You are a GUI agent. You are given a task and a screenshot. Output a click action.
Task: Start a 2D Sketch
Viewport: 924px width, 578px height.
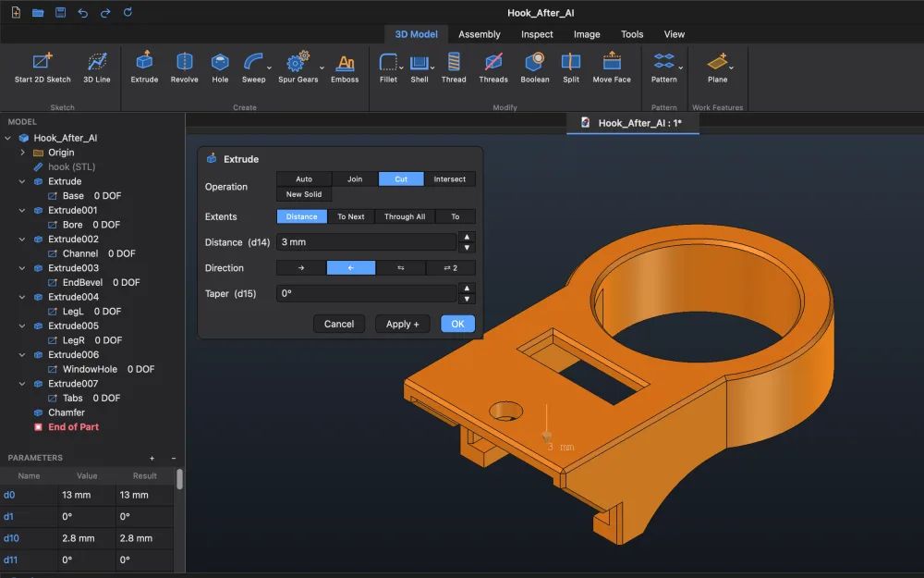[43, 68]
